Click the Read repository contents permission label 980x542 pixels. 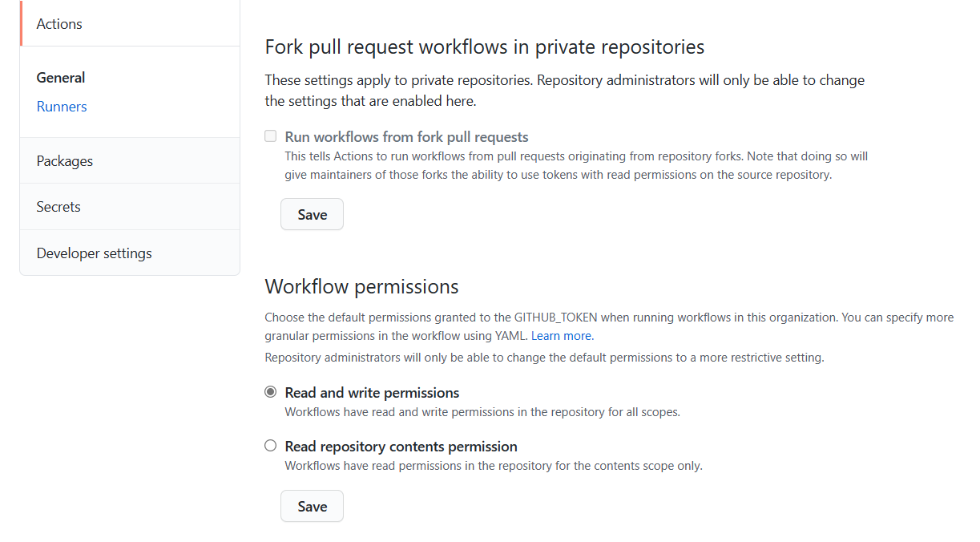coord(401,446)
